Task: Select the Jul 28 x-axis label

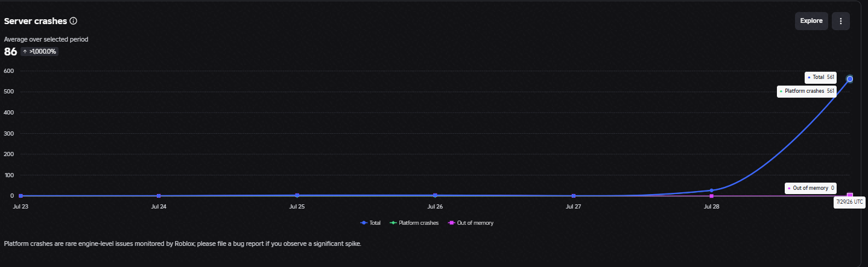Action: pyautogui.click(x=712, y=206)
